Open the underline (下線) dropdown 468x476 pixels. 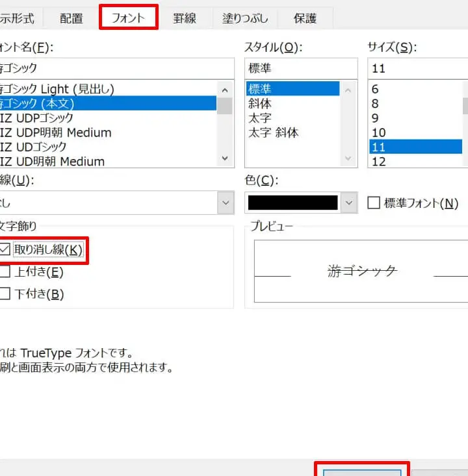click(226, 203)
